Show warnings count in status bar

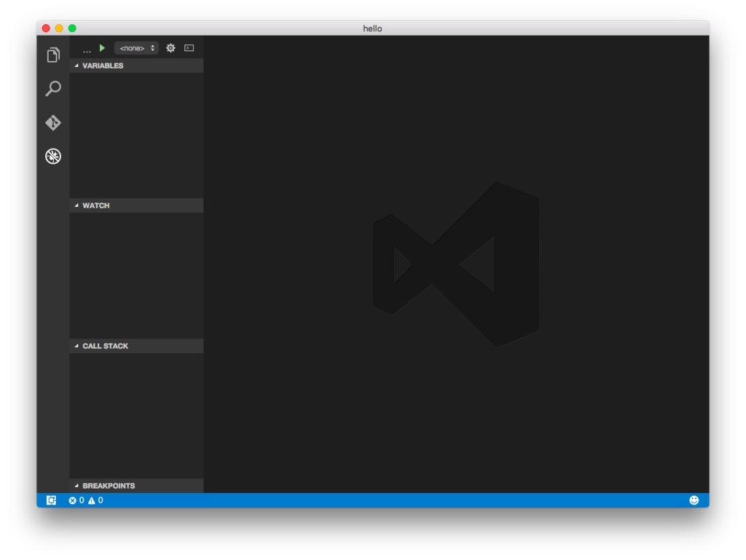(95, 500)
